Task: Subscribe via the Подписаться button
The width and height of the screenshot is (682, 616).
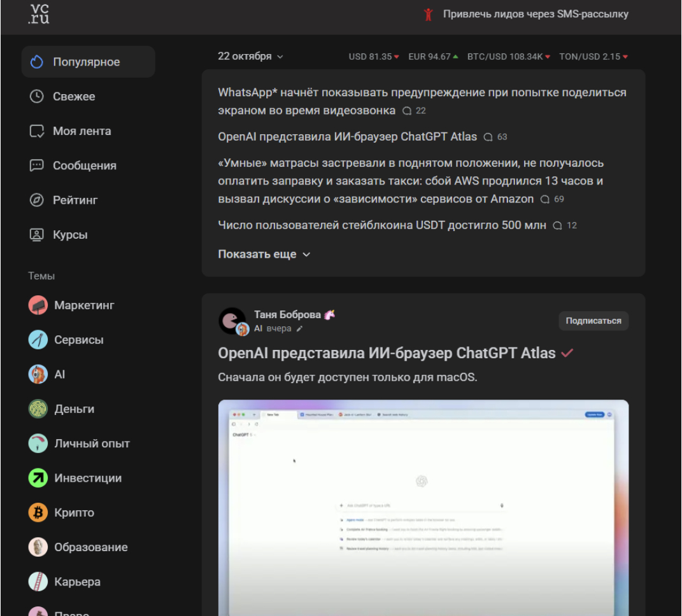Action: coord(593,321)
